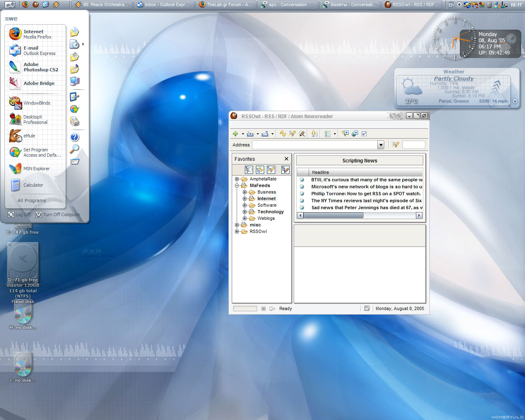525x420 pixels.
Task: Switch to Inbox - Outlook Express taskbar item
Action: pyautogui.click(x=163, y=5)
